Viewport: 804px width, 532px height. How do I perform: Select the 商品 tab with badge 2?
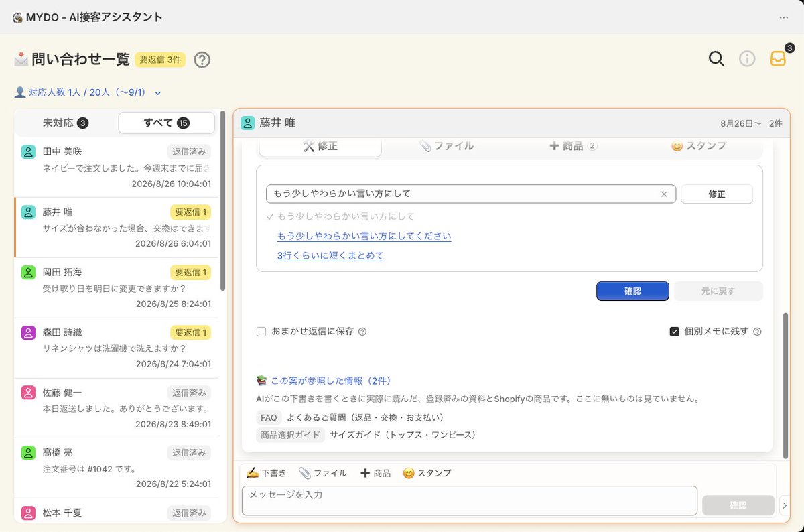click(573, 146)
